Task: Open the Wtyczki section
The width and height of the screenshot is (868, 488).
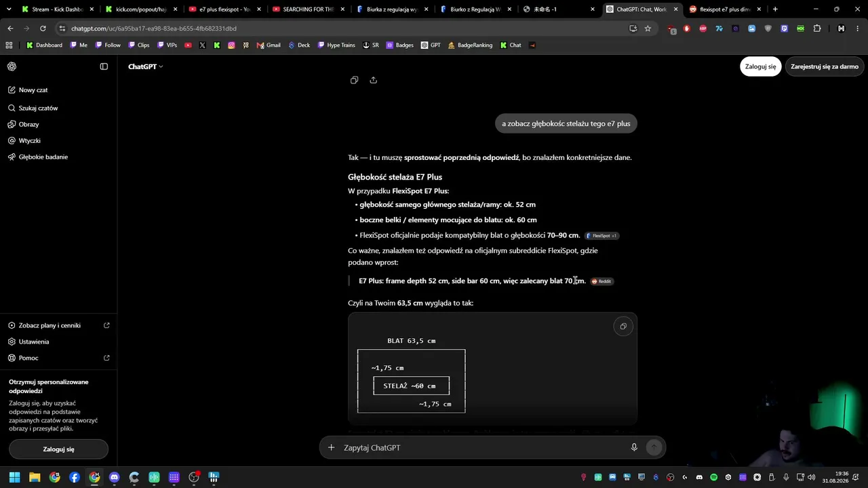Action: 58,140
